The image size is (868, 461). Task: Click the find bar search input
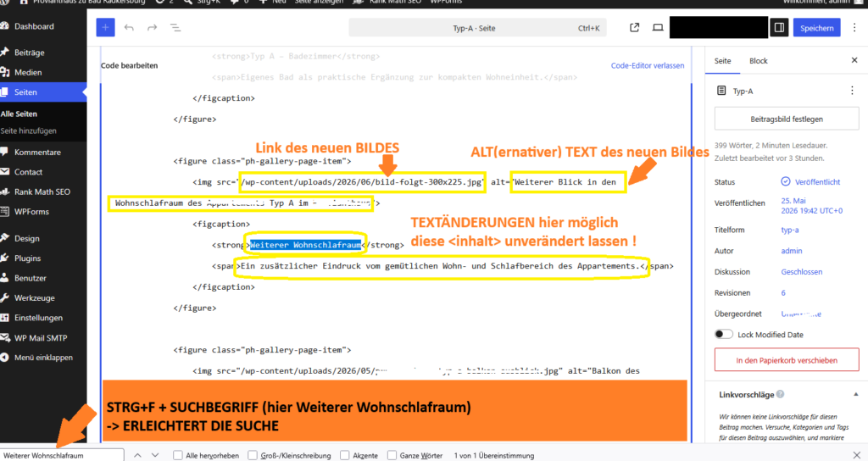pyautogui.click(x=61, y=455)
